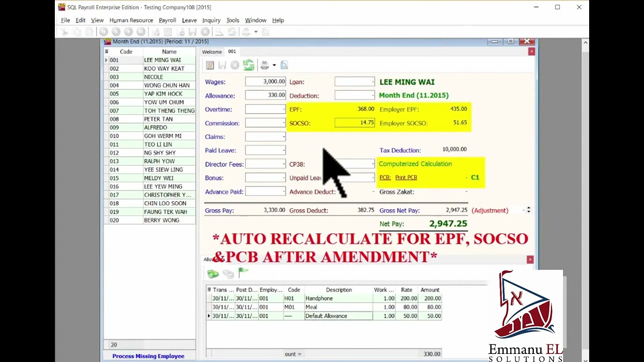Open the Human Resource menu
This screenshot has height=362, width=644.
131,20
